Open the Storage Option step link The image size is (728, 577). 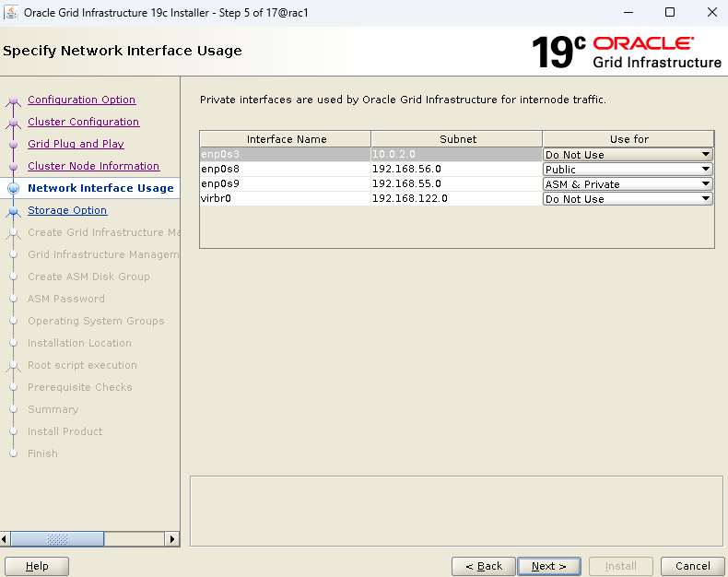[67, 210]
